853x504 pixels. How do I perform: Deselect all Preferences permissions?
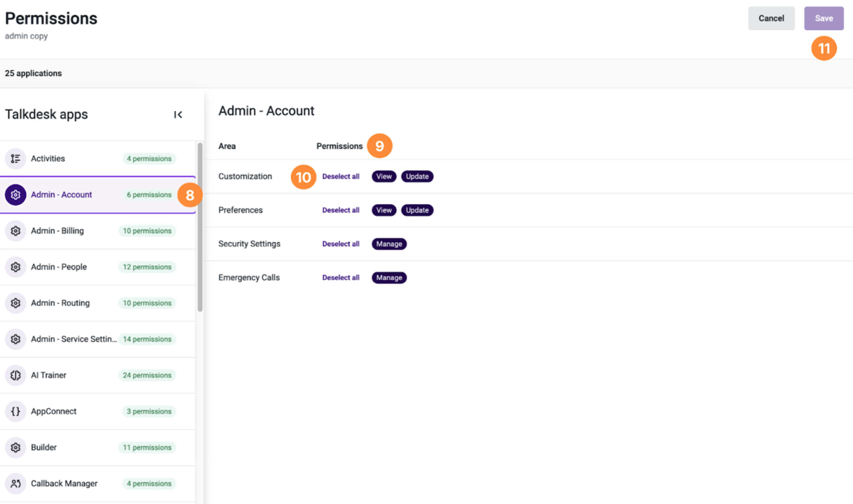tap(341, 210)
